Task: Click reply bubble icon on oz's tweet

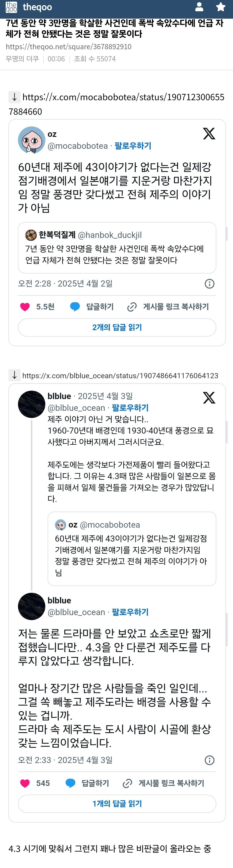Action: pyautogui.click(x=75, y=307)
